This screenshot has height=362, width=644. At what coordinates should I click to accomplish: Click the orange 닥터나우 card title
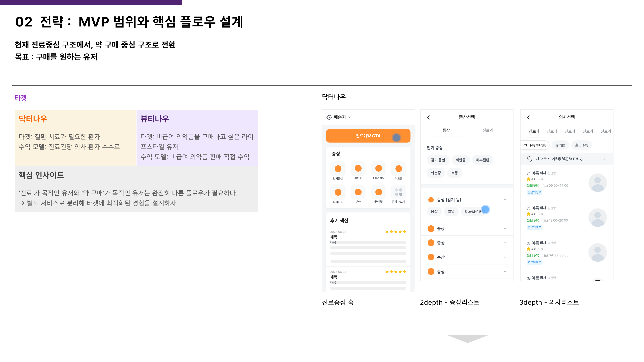pyautogui.click(x=33, y=119)
